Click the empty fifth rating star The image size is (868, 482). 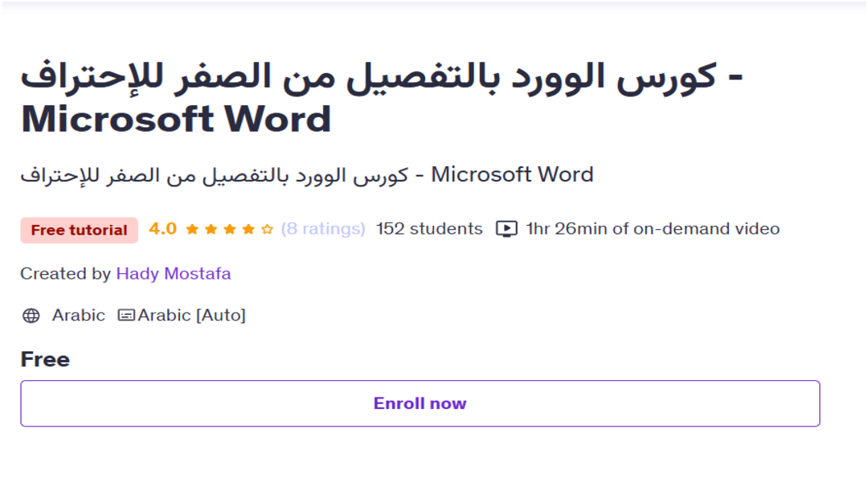click(x=268, y=230)
